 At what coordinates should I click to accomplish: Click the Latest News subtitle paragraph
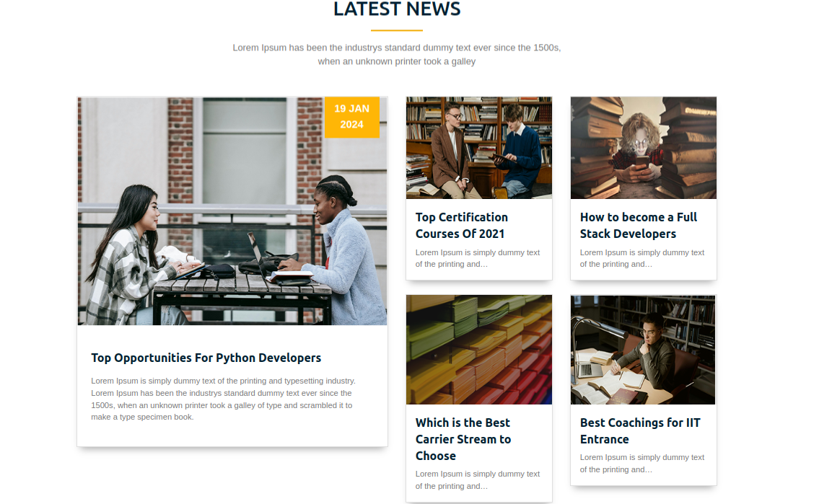click(397, 55)
